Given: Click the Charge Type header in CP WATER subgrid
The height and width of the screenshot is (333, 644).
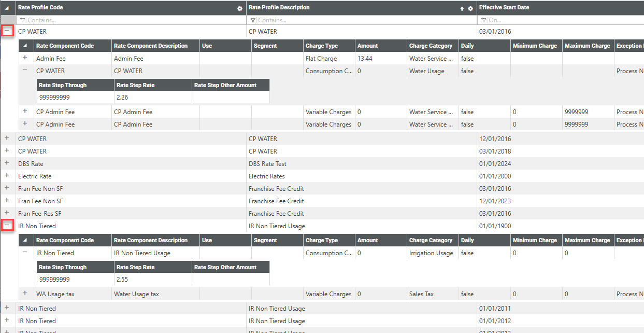Looking at the screenshot, I should pos(321,46).
